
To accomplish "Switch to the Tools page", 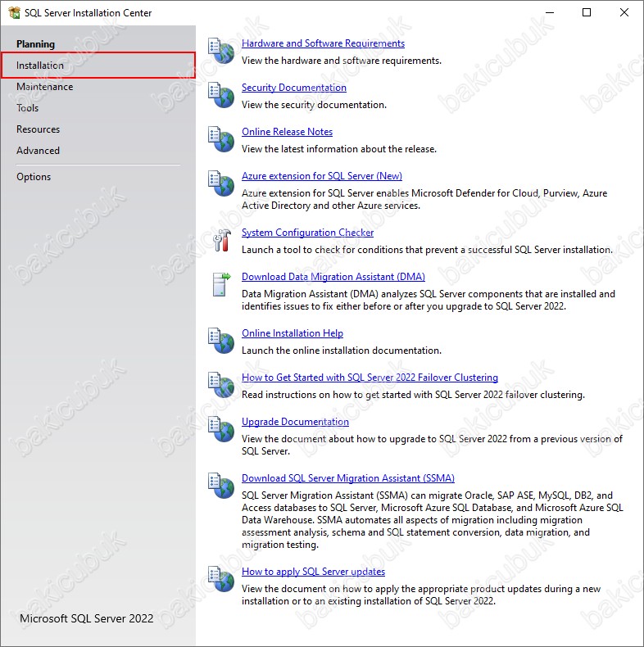I will pos(27,108).
